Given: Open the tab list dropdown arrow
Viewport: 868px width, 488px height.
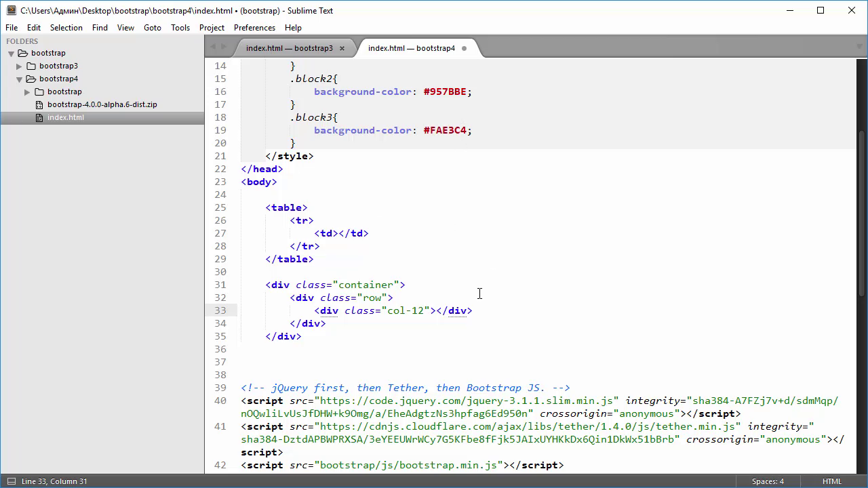Looking at the screenshot, I should point(859,47).
